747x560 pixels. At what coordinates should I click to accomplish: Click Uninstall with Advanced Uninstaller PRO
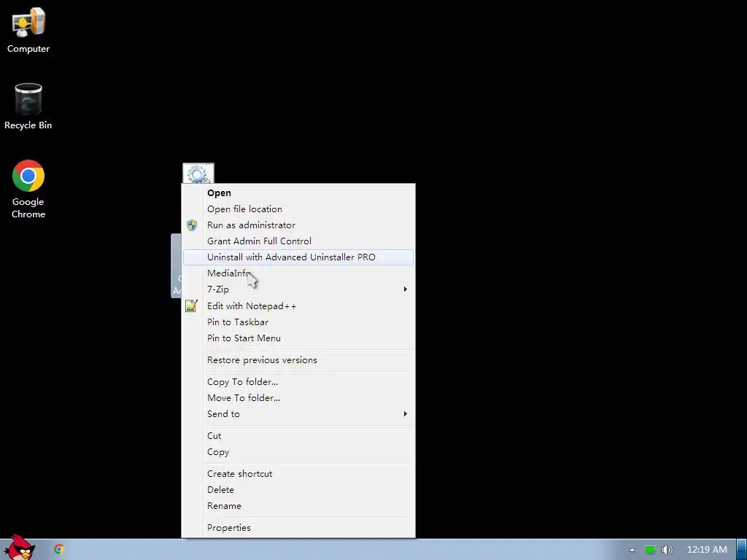298,257
